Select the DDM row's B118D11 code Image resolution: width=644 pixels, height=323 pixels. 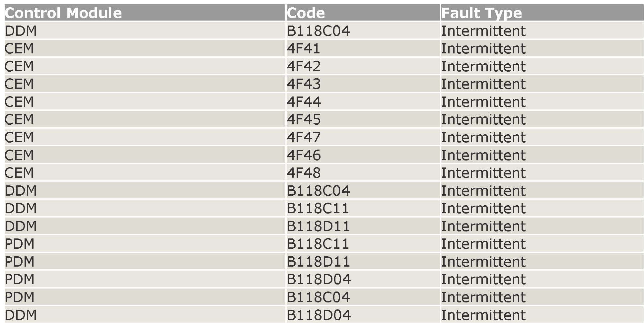coord(318,226)
